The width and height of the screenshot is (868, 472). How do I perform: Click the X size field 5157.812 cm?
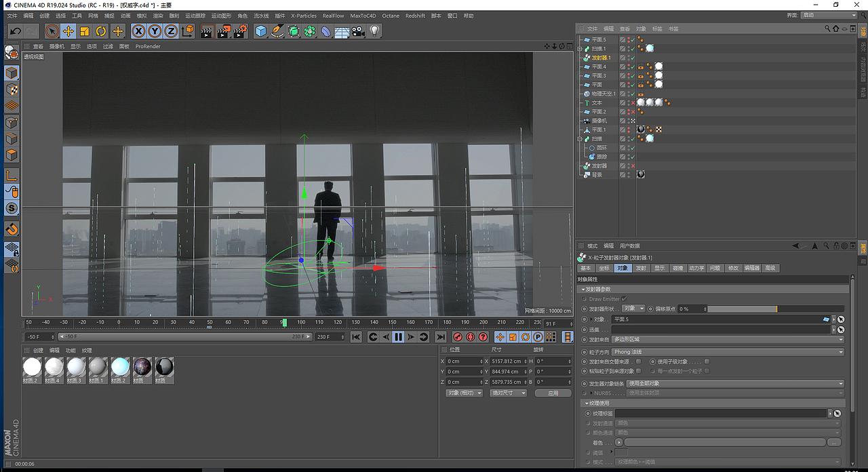507,361
